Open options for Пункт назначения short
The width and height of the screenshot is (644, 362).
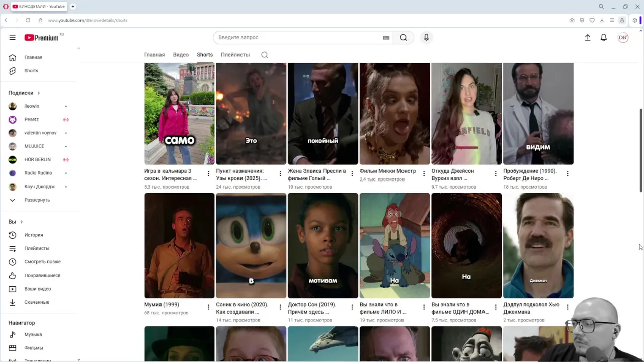[280, 174]
